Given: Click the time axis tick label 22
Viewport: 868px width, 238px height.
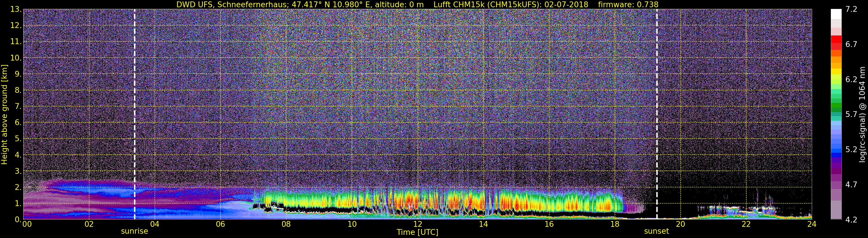Looking at the screenshot, I should (x=746, y=224).
